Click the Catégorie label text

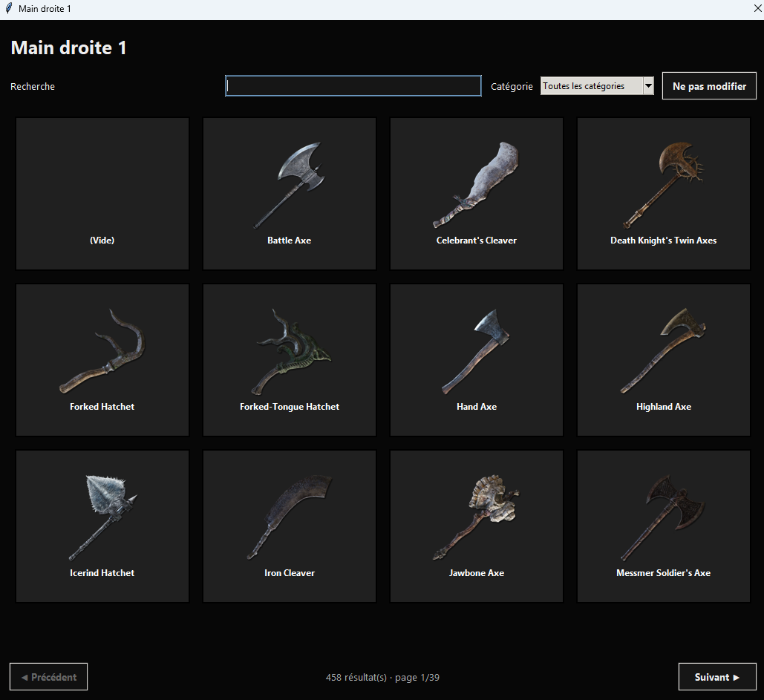click(512, 87)
